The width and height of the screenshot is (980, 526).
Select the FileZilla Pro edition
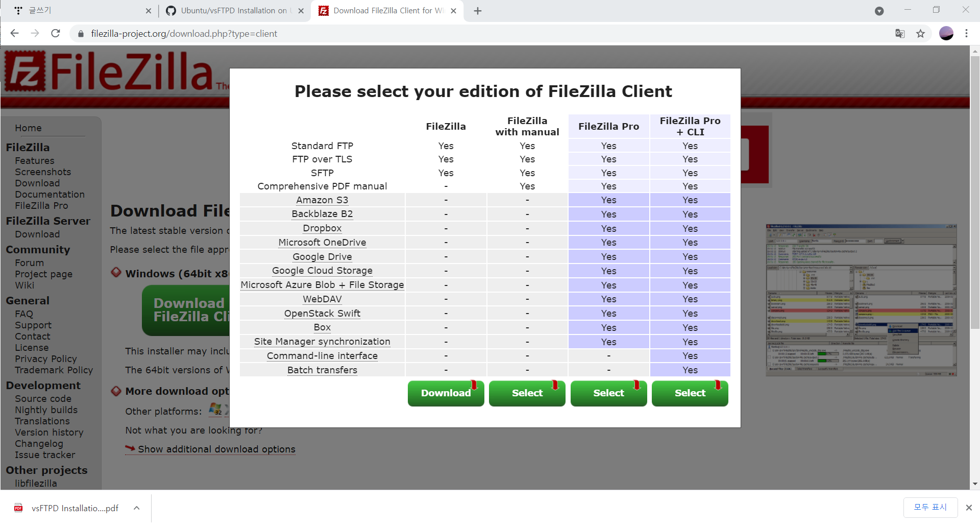click(x=608, y=393)
